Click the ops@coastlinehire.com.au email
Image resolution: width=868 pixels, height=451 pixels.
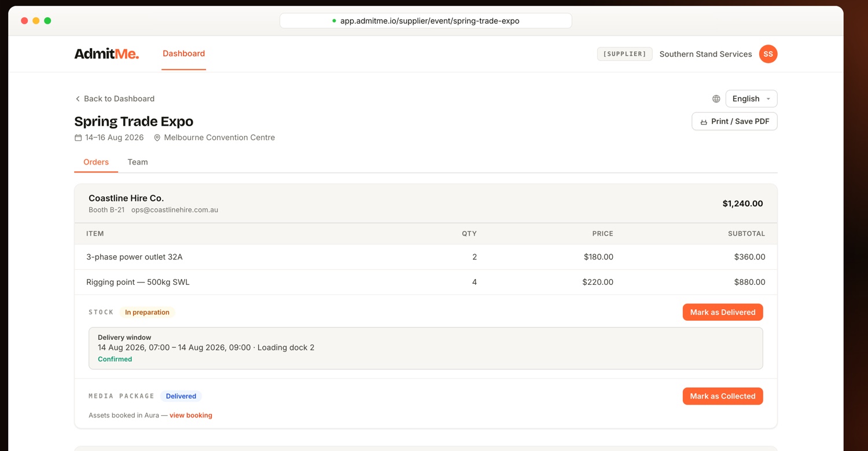point(175,210)
